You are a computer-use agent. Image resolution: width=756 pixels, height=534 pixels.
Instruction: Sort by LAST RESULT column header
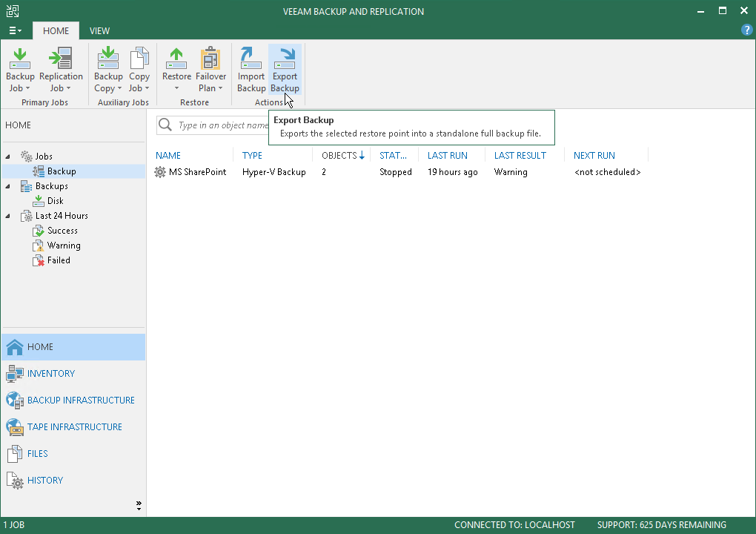(520, 156)
